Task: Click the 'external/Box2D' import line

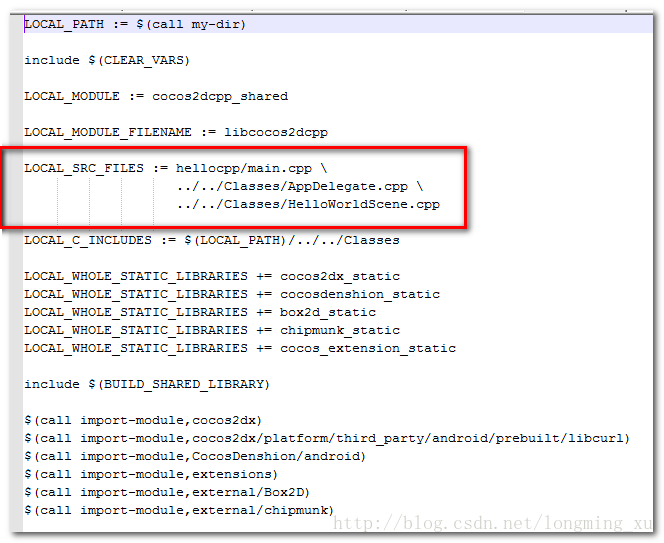Action: pos(167,493)
